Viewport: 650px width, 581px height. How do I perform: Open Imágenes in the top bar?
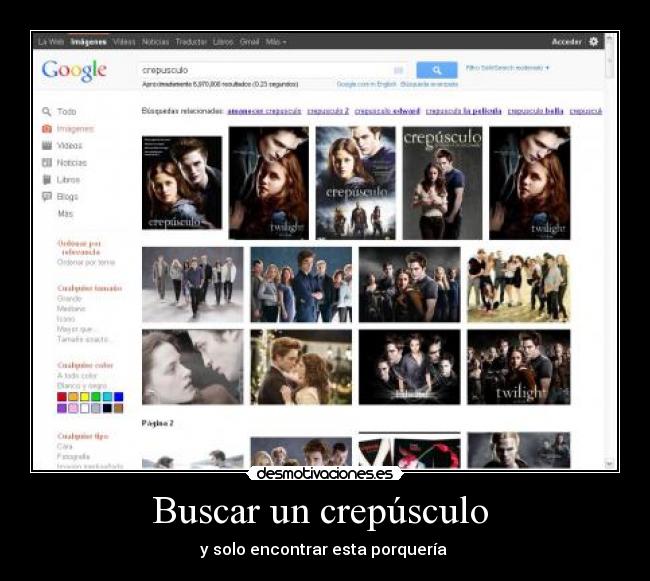(88, 42)
